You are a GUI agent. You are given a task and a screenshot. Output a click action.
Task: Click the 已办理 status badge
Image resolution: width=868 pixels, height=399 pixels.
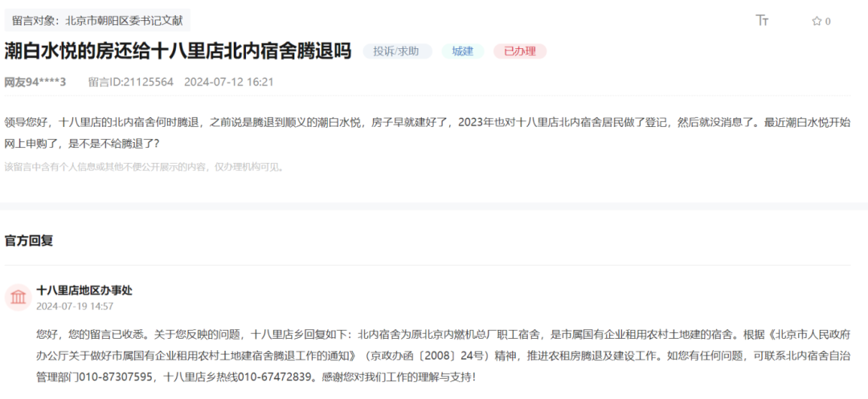(x=519, y=51)
